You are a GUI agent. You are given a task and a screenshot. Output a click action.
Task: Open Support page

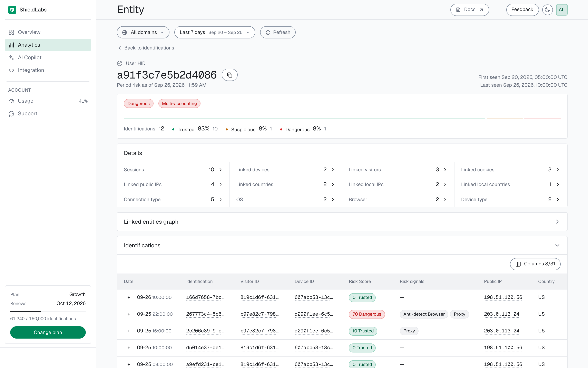coord(48,113)
